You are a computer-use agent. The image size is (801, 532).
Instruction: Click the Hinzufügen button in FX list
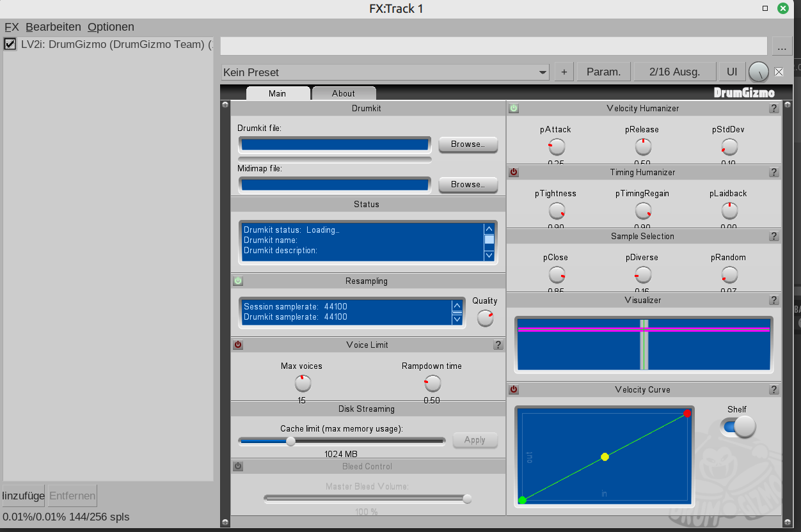click(x=24, y=496)
